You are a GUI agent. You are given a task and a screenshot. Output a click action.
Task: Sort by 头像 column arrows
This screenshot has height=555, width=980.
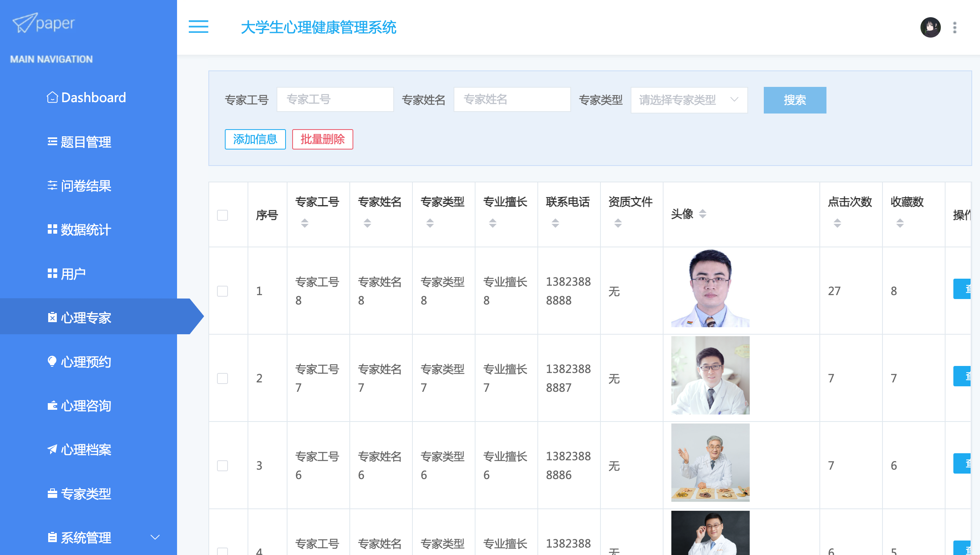coord(703,214)
